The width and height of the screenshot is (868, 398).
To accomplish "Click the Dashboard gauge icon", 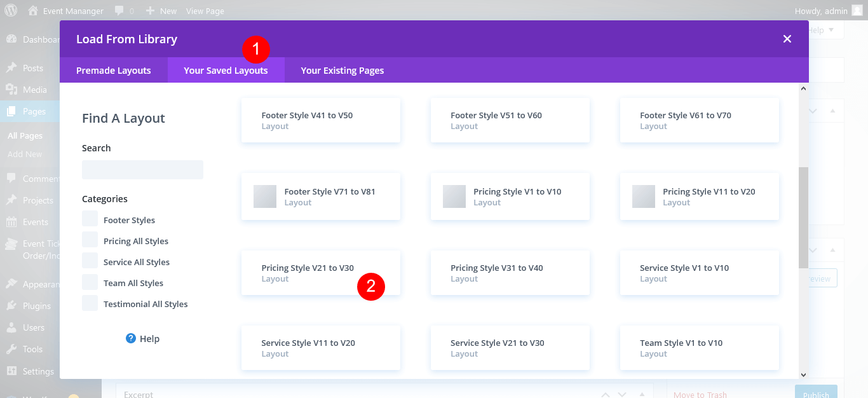I will (x=11, y=39).
